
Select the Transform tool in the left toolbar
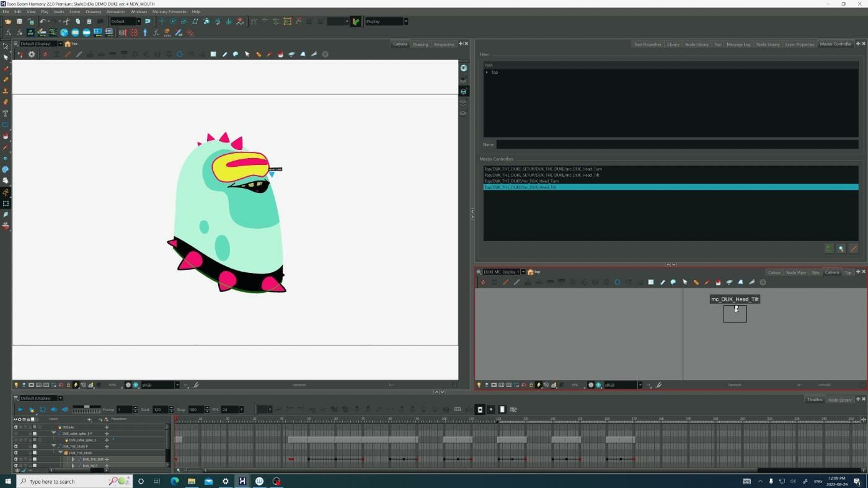tap(5, 47)
